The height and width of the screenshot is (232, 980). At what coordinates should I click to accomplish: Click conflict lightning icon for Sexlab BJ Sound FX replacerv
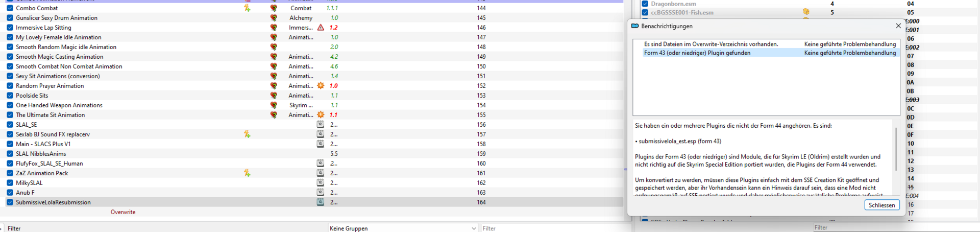(247, 134)
